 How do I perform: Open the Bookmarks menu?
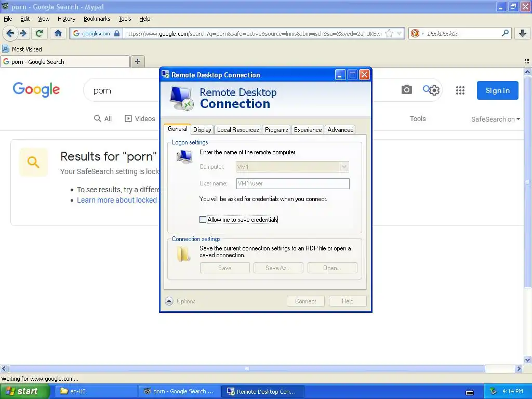97,19
